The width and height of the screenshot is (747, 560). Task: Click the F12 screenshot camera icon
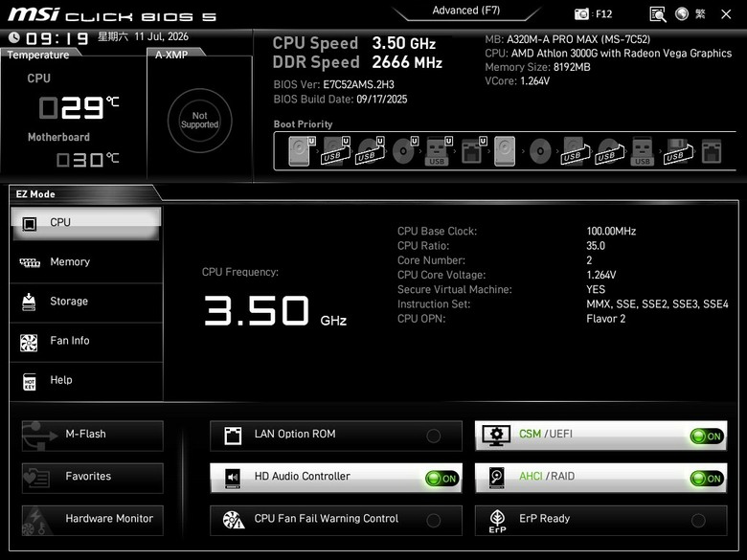point(581,14)
